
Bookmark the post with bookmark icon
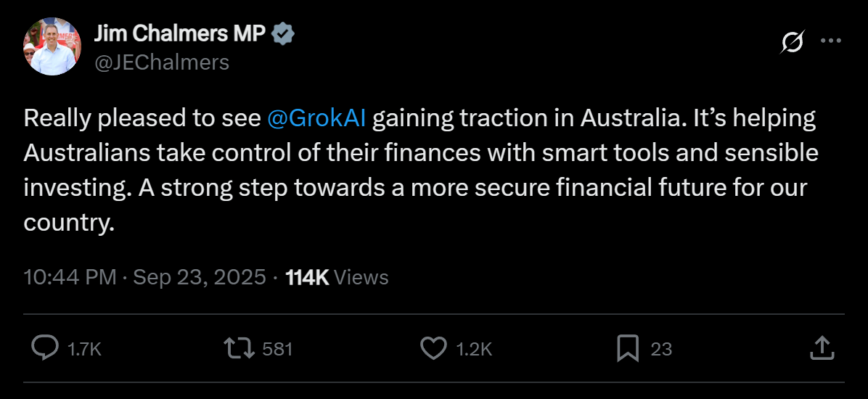tap(627, 348)
